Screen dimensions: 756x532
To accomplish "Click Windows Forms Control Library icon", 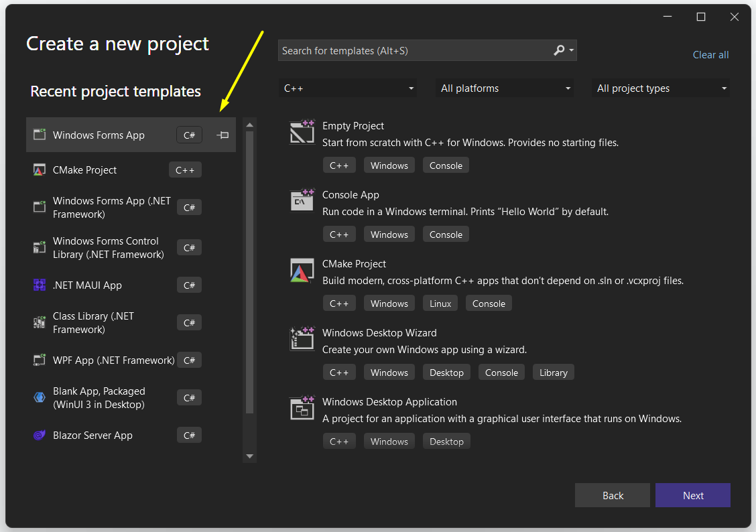I will pyautogui.click(x=39, y=248).
